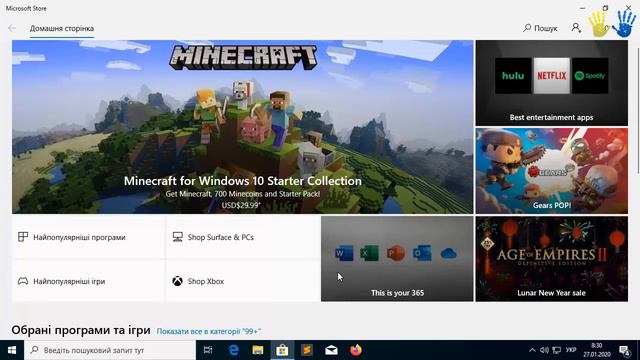
Task: Open Найпопулярніші програми category
Action: 89,237
